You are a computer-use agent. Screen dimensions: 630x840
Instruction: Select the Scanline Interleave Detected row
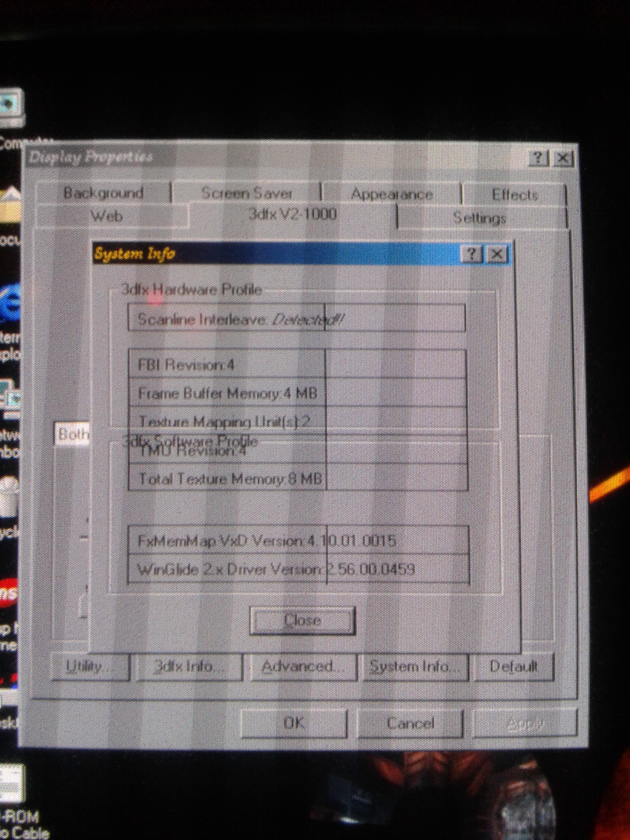click(x=297, y=318)
